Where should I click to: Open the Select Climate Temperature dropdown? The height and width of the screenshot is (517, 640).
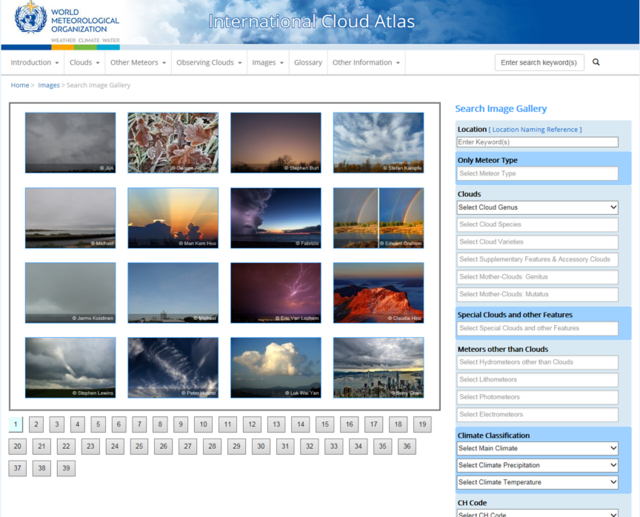[x=537, y=482]
